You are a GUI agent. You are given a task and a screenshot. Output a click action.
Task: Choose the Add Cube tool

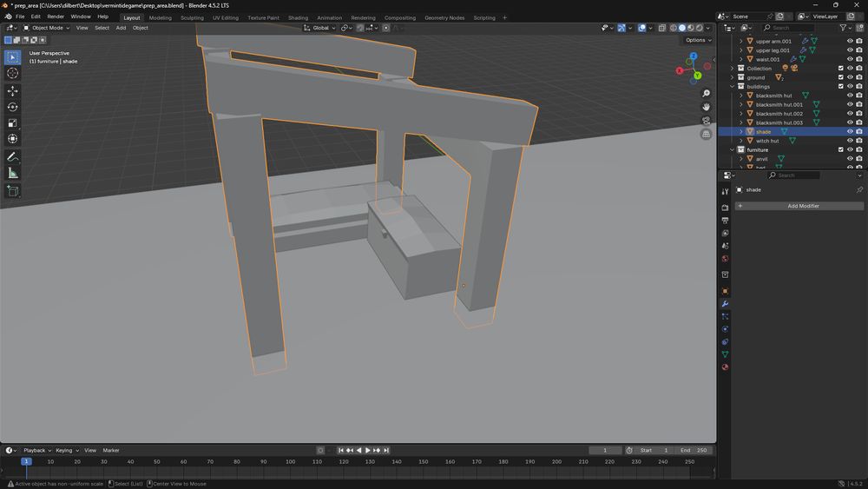[12, 191]
